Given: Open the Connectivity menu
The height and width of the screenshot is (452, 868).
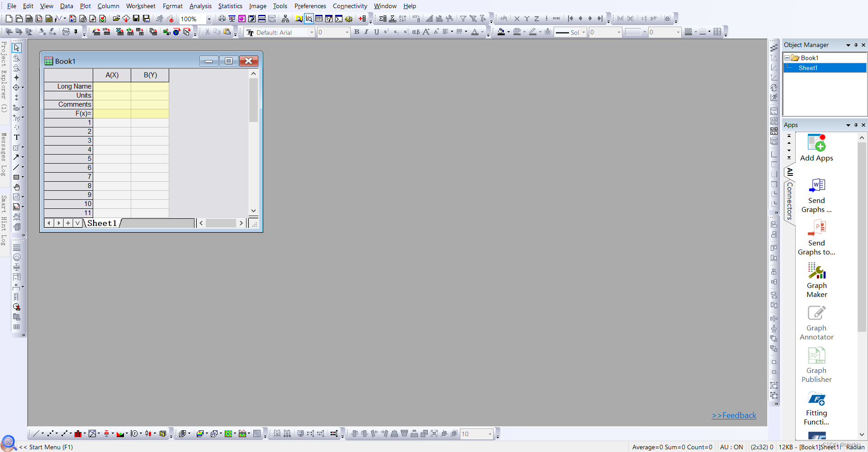Looking at the screenshot, I should click(x=350, y=6).
